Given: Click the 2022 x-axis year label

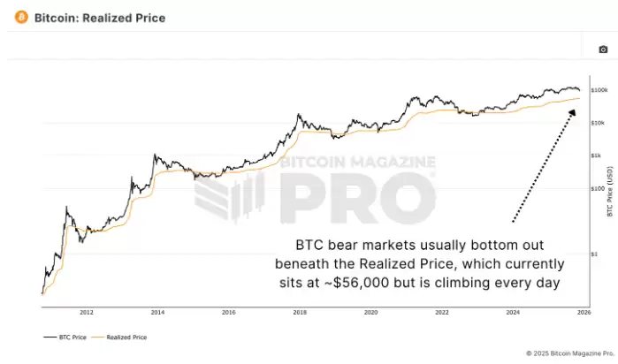Looking at the screenshot, I should click(442, 313).
